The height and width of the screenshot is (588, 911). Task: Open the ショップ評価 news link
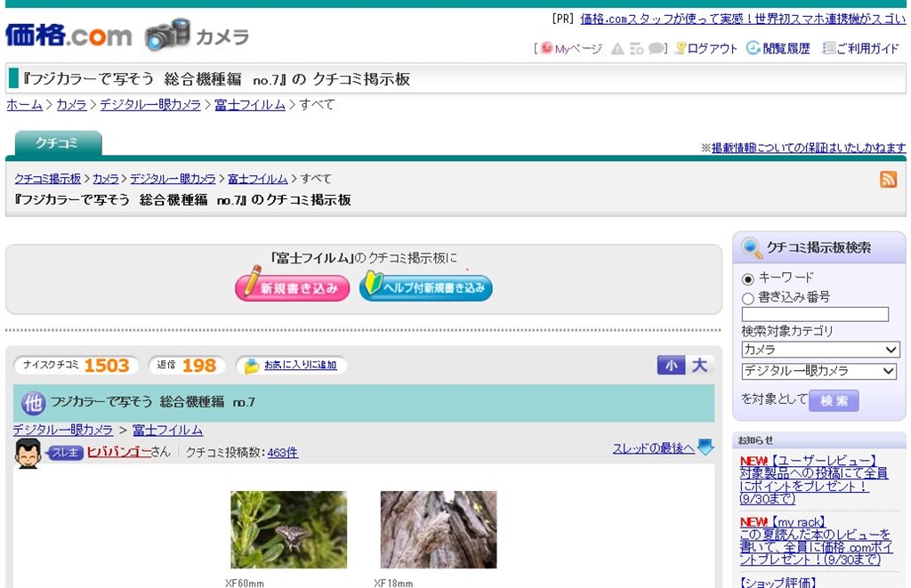(x=778, y=582)
